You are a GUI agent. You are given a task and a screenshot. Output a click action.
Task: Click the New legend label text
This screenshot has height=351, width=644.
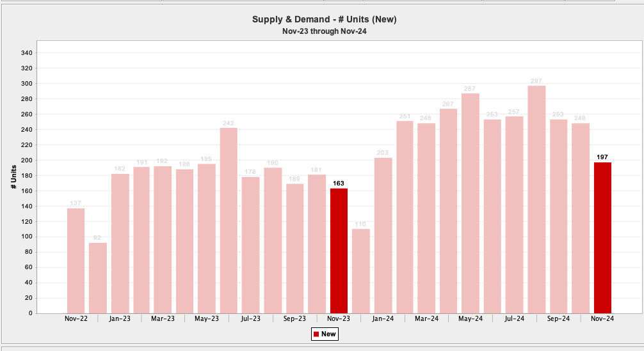click(328, 334)
